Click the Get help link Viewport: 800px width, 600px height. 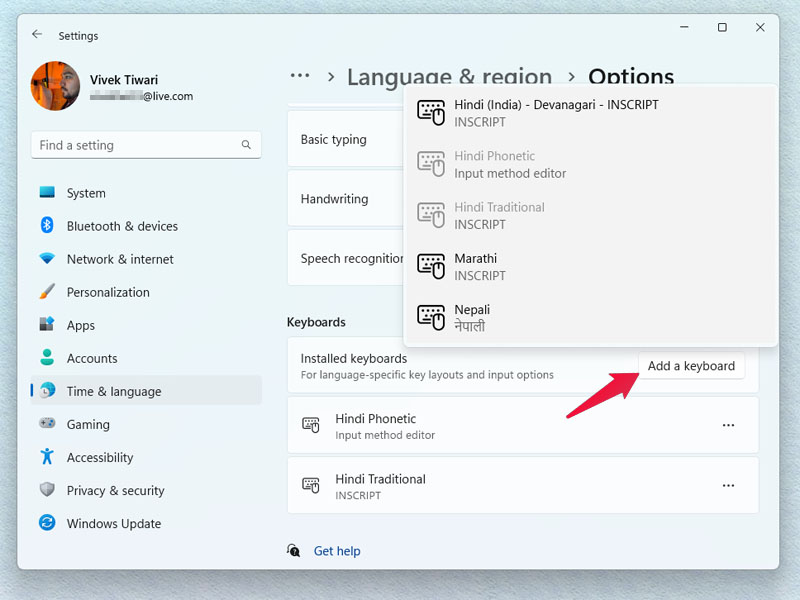pyautogui.click(x=337, y=551)
